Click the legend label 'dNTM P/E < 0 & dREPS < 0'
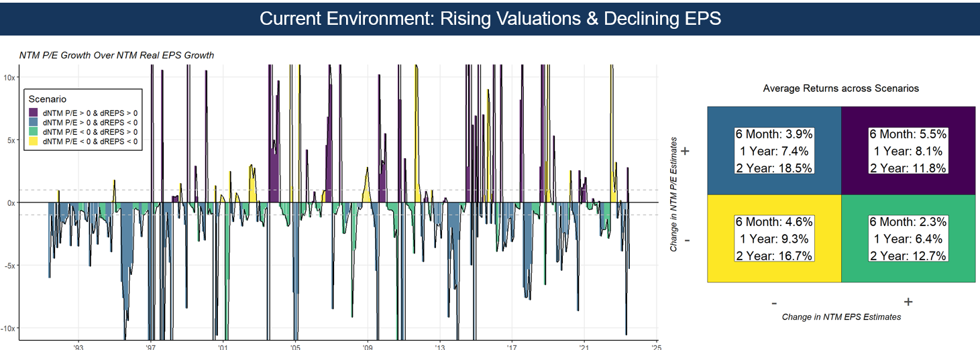Viewport: 980px width, 350px height. click(x=90, y=141)
